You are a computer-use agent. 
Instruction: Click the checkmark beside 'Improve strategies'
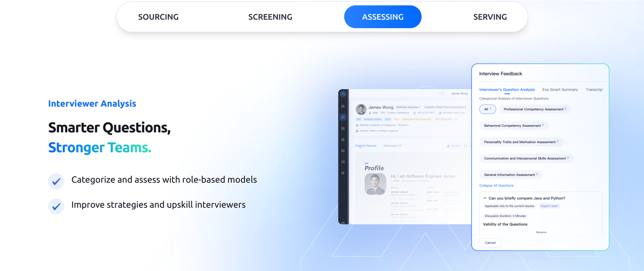point(56,206)
